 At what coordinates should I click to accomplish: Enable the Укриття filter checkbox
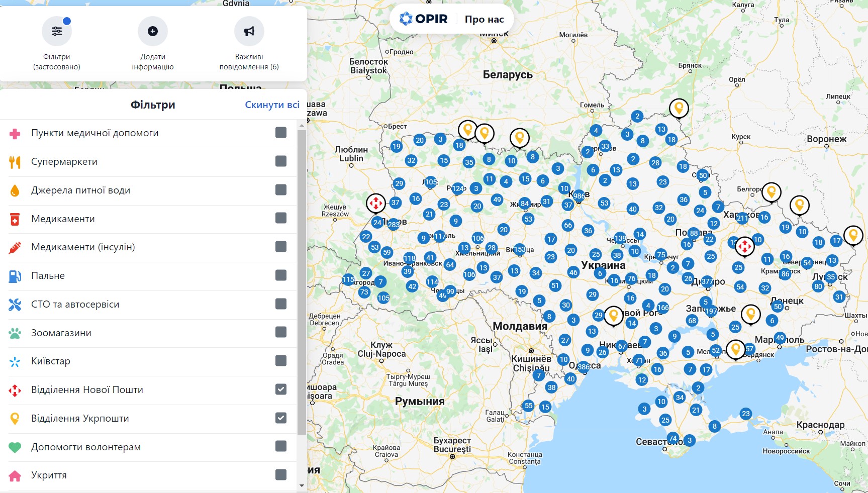tap(280, 474)
